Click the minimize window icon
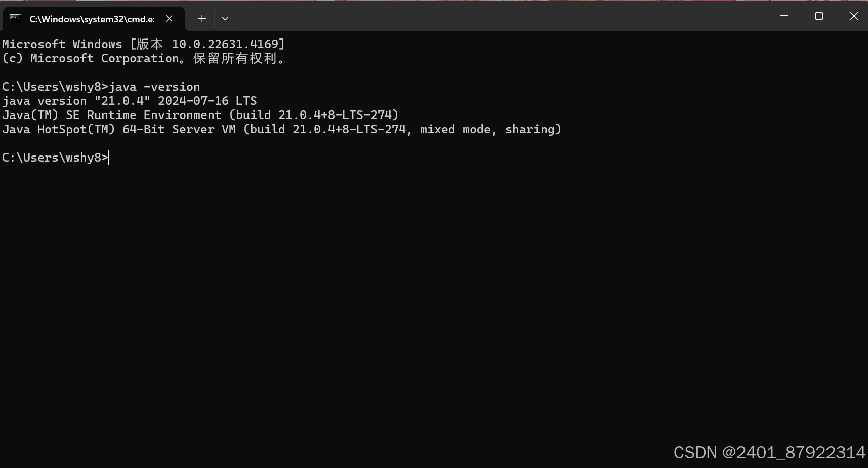 click(x=785, y=16)
